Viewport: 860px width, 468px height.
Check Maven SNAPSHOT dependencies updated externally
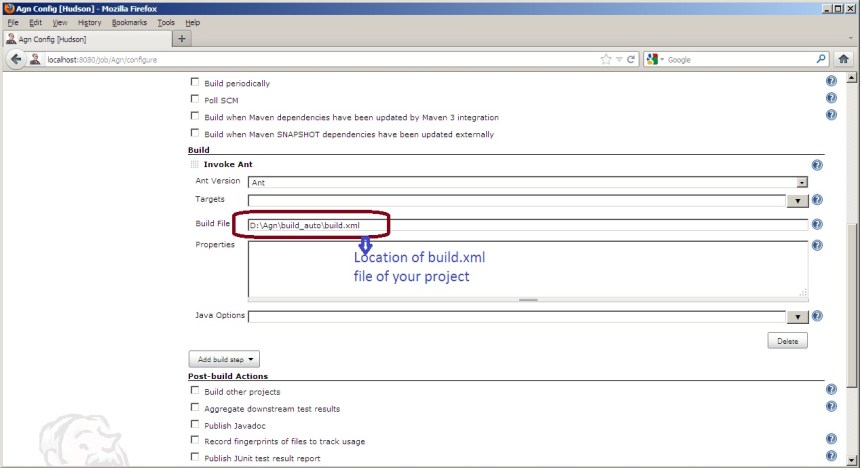pyautogui.click(x=195, y=133)
